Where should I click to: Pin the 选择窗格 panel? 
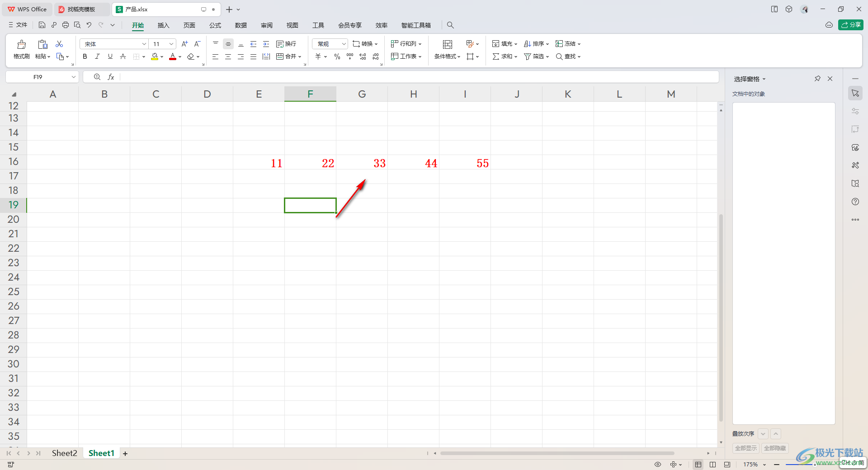pyautogui.click(x=817, y=79)
